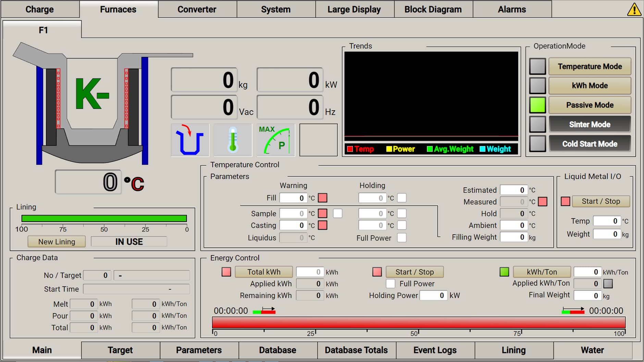Toggle the kWh Mode indicator square
The height and width of the screenshot is (362, 644).
[537, 86]
